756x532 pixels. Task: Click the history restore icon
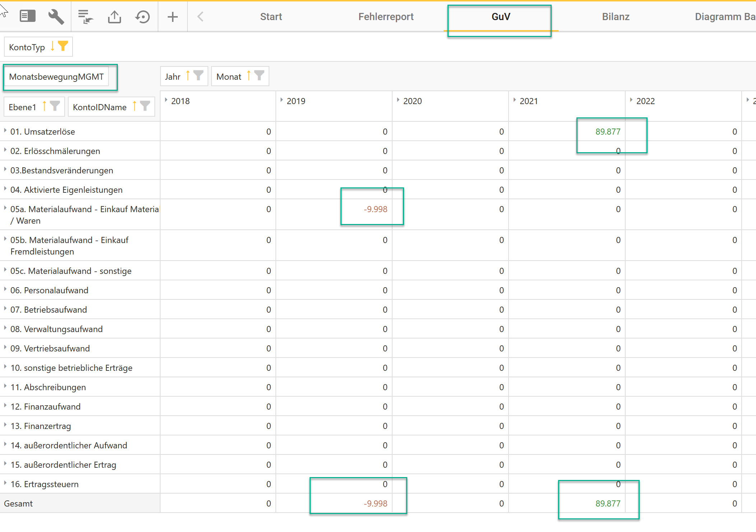pyautogui.click(x=143, y=17)
